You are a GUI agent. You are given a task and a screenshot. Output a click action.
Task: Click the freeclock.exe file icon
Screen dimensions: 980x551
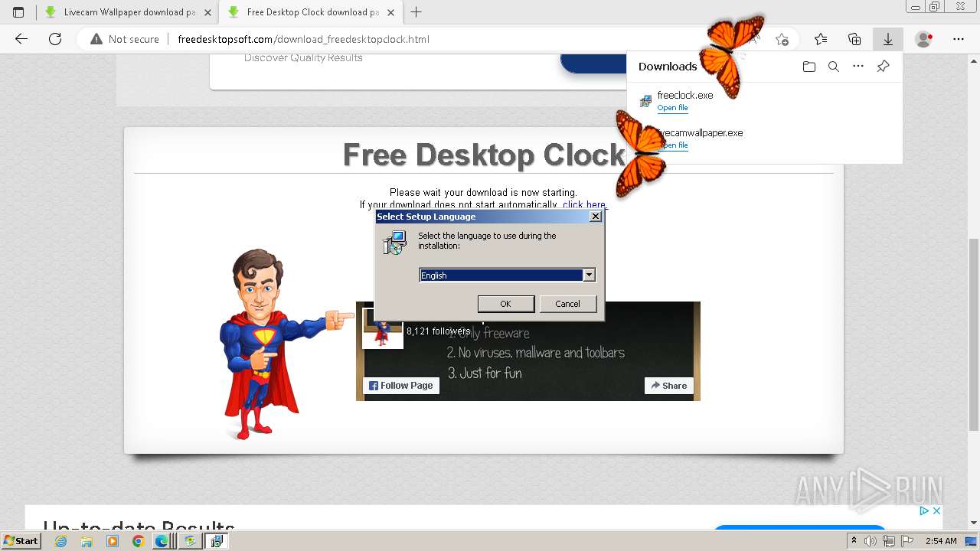pos(645,101)
